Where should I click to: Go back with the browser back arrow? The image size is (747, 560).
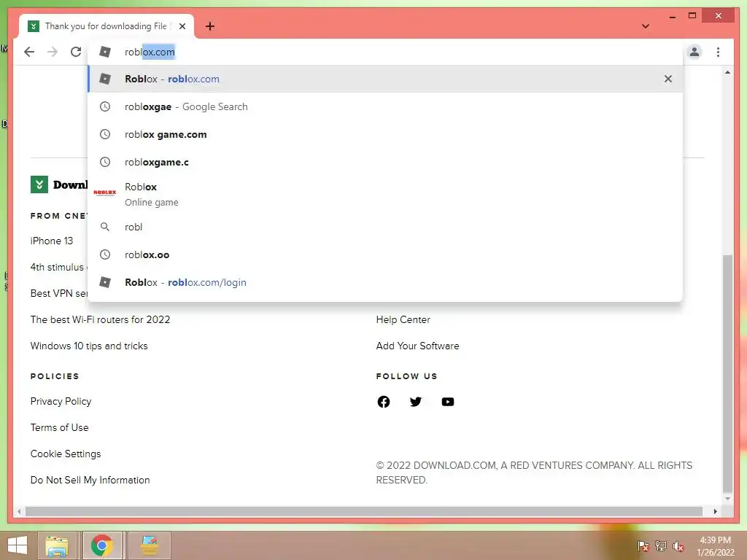[x=29, y=52]
